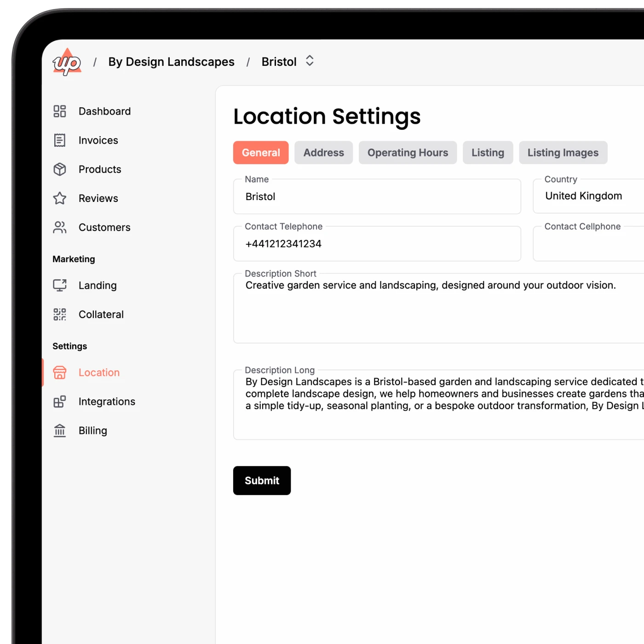This screenshot has width=644, height=644.
Task: Open Billing under Settings
Action: 93,431
